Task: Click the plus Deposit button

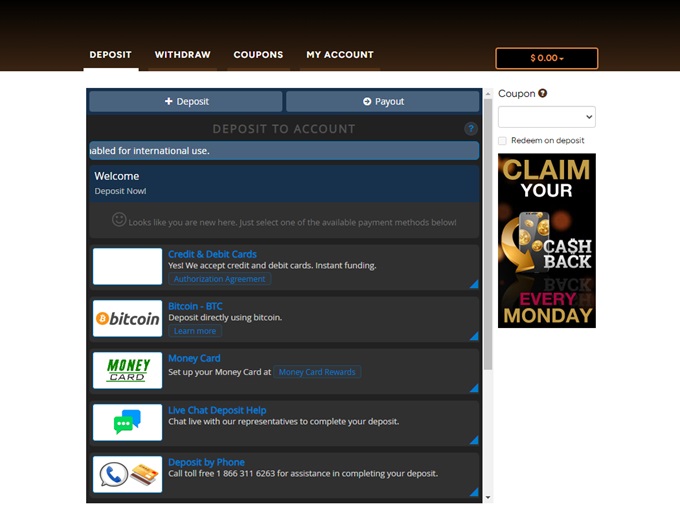Action: pos(186,102)
